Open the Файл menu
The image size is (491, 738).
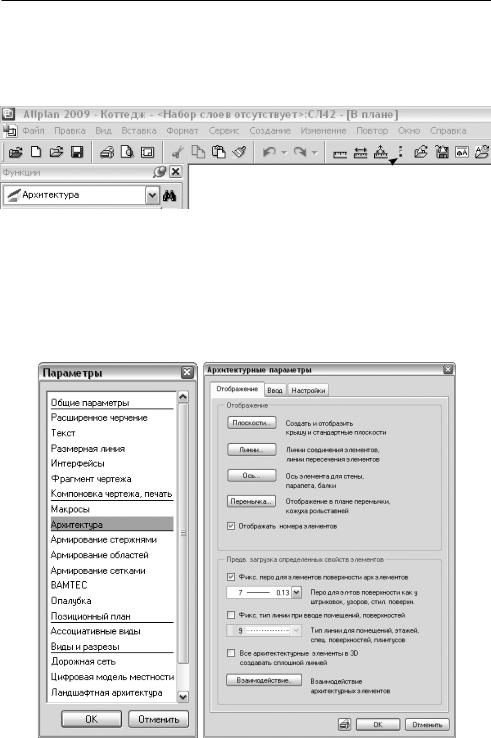[x=33, y=130]
